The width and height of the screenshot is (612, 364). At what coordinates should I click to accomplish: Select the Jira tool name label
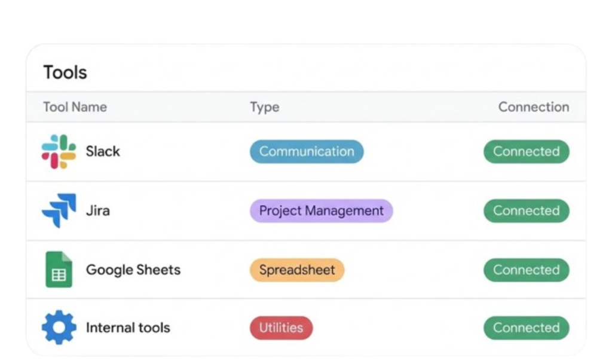(x=99, y=210)
